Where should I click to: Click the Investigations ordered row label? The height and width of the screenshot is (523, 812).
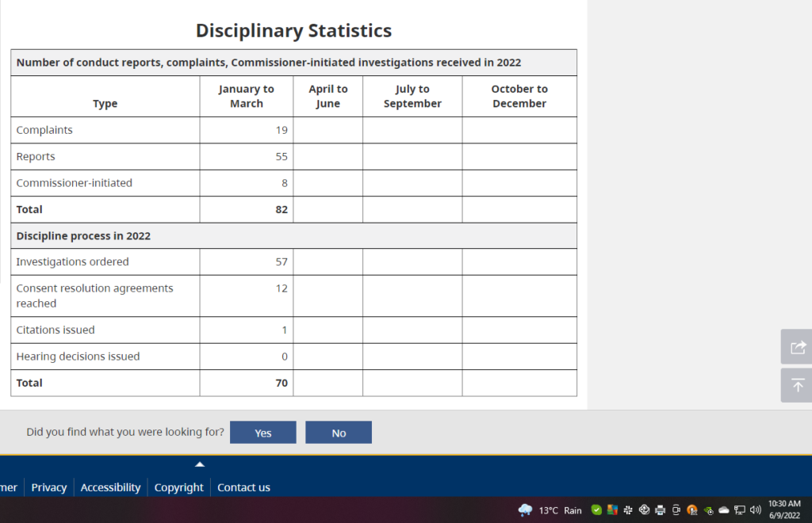(x=72, y=261)
